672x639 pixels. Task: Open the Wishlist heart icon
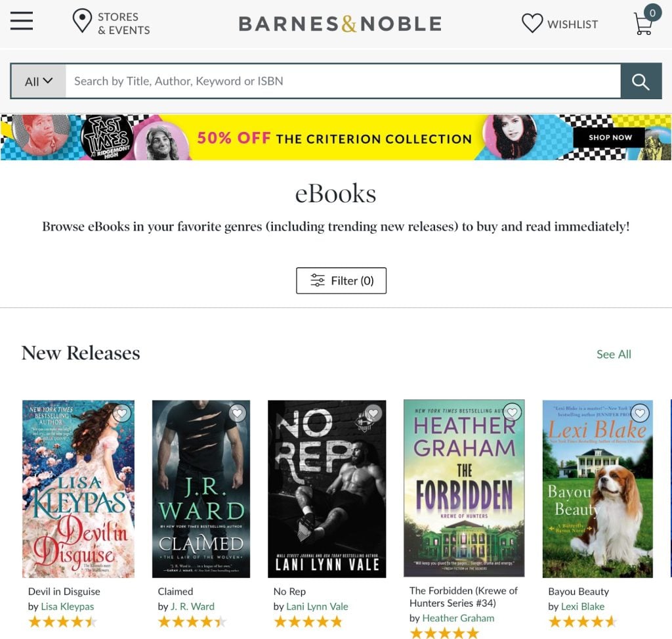(x=532, y=23)
